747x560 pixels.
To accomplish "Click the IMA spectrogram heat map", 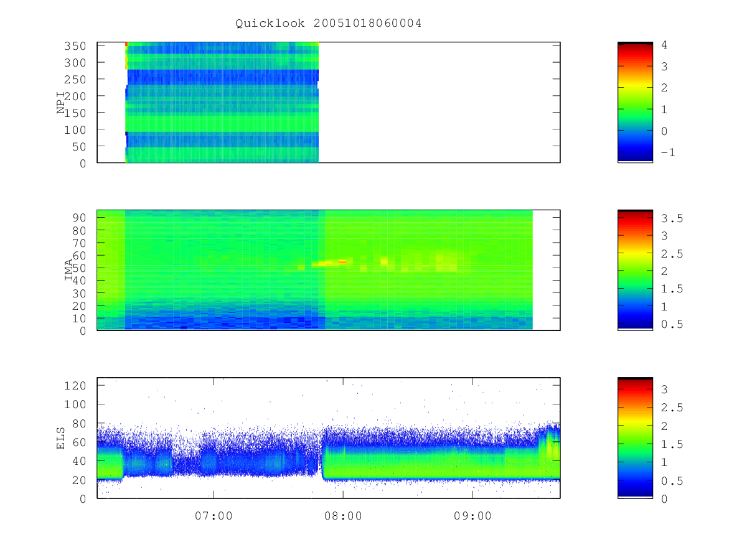I will [x=315, y=269].
